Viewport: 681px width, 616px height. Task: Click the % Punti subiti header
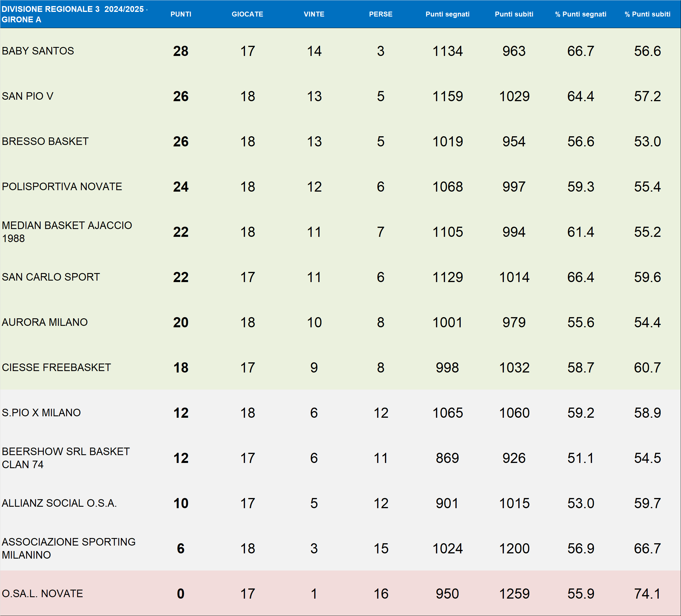pos(647,14)
